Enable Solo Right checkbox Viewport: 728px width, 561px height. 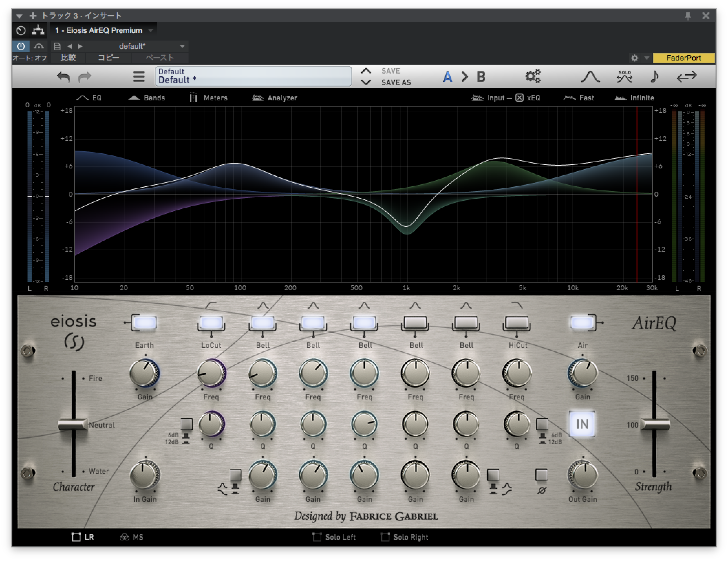(405, 537)
